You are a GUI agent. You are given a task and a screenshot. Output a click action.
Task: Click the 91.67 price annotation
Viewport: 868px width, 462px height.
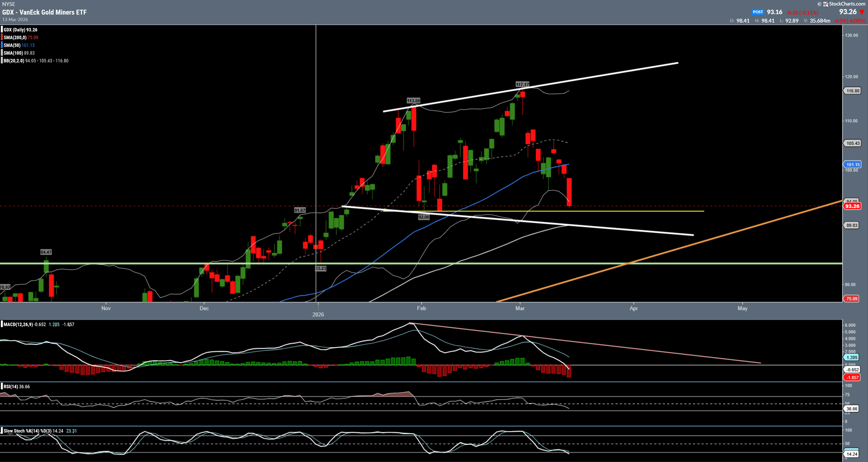point(300,210)
